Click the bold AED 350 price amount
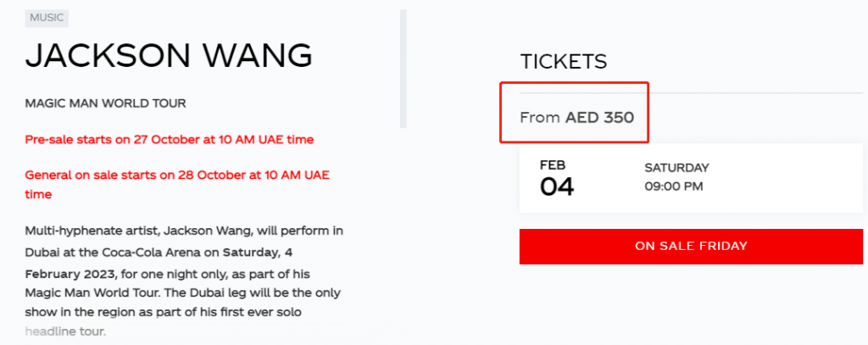 [599, 117]
